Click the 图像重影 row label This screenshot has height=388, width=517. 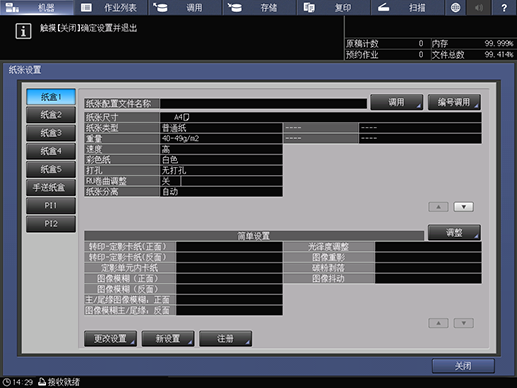(x=329, y=257)
